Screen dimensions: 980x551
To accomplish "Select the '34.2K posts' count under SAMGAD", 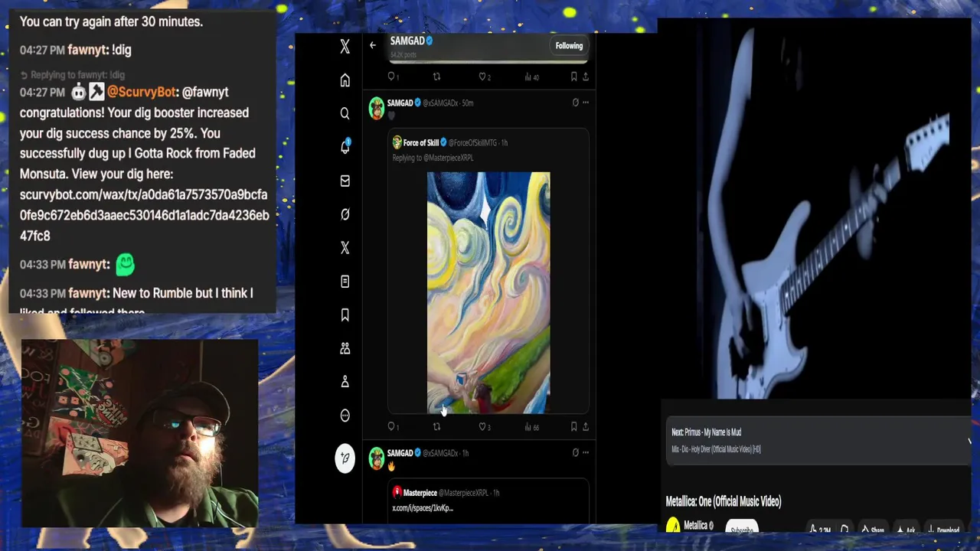I will pos(403,56).
